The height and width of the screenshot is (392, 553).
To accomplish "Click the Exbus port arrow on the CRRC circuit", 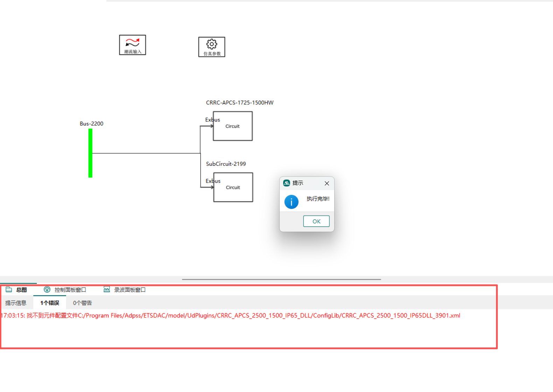I will tap(211, 126).
